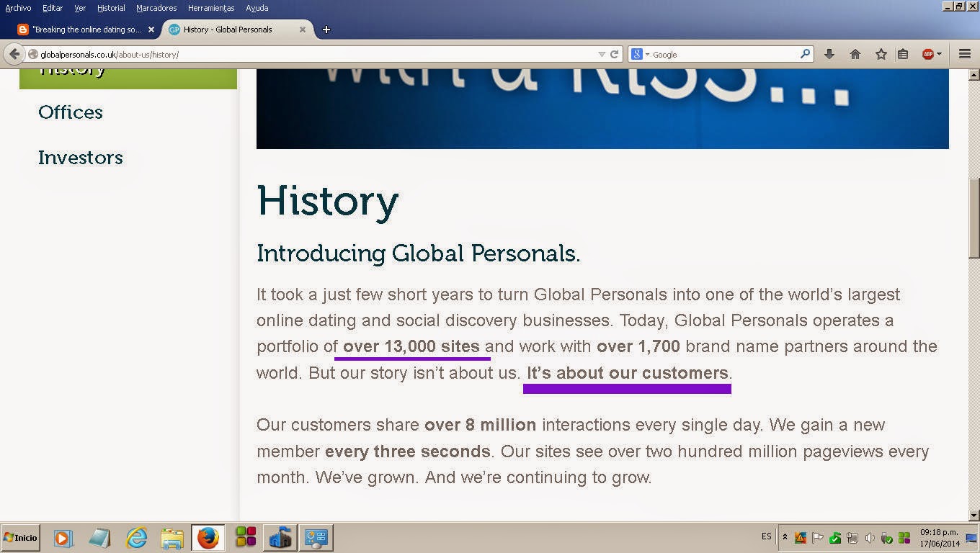Open the Archivo menu
Screen dimensions: 980x553
[x=18, y=8]
